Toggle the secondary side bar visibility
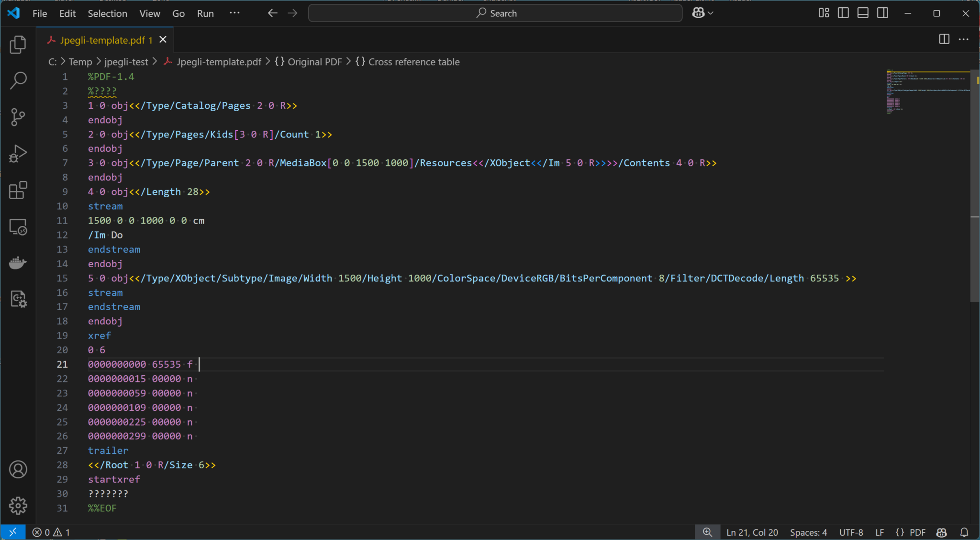 [882, 13]
